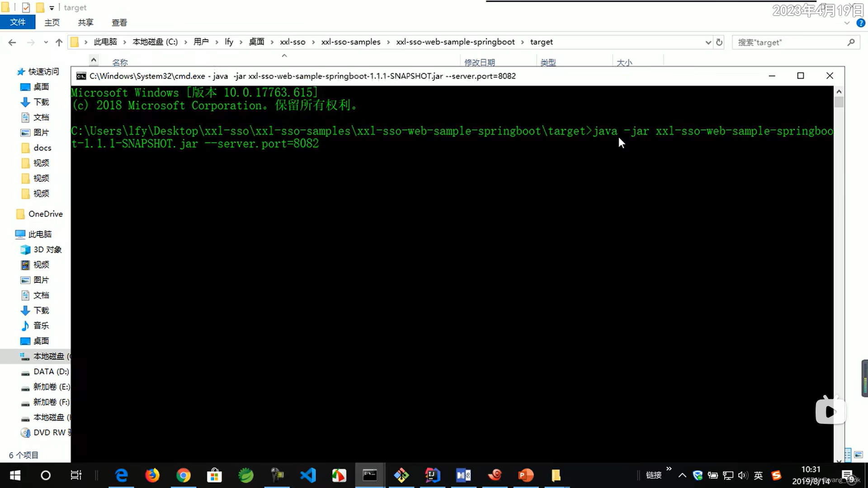Expand the ribbon chevron

click(847, 23)
